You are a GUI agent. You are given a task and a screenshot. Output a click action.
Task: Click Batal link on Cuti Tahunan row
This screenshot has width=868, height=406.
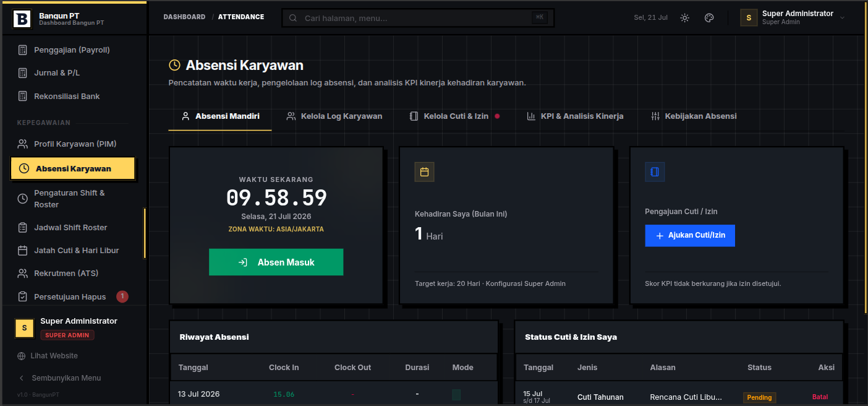[820, 397]
